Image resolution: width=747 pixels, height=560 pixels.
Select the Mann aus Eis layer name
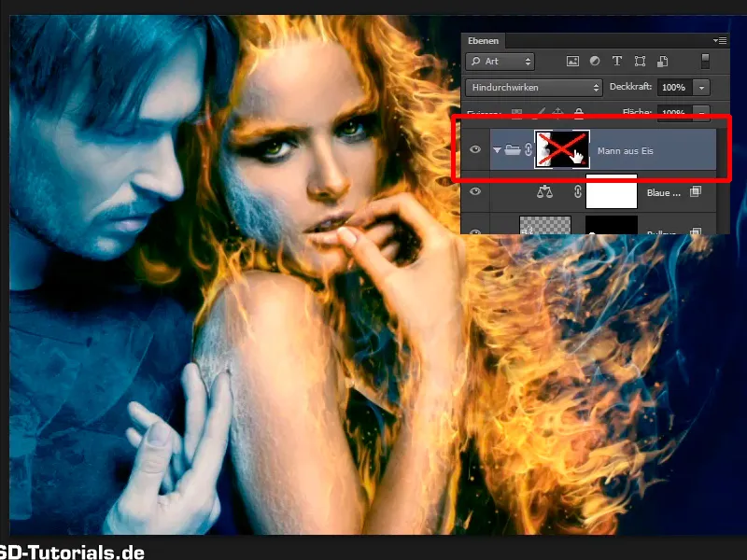pyautogui.click(x=625, y=151)
